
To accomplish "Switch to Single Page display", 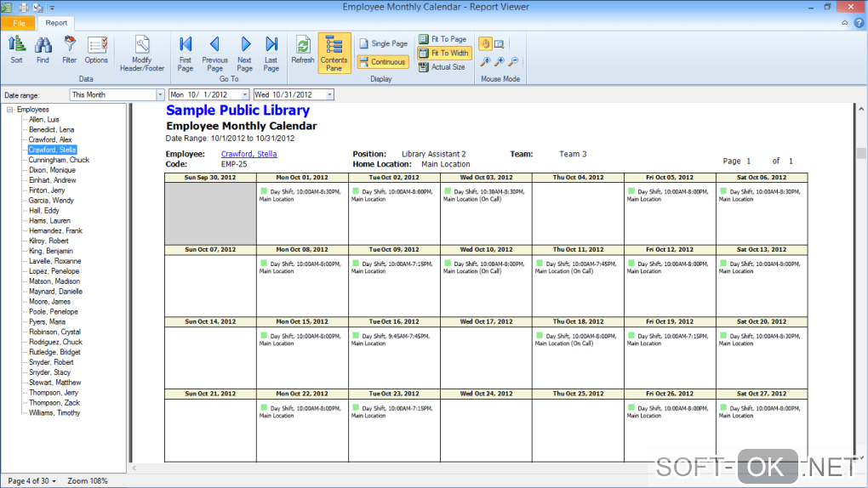I will pyautogui.click(x=383, y=43).
